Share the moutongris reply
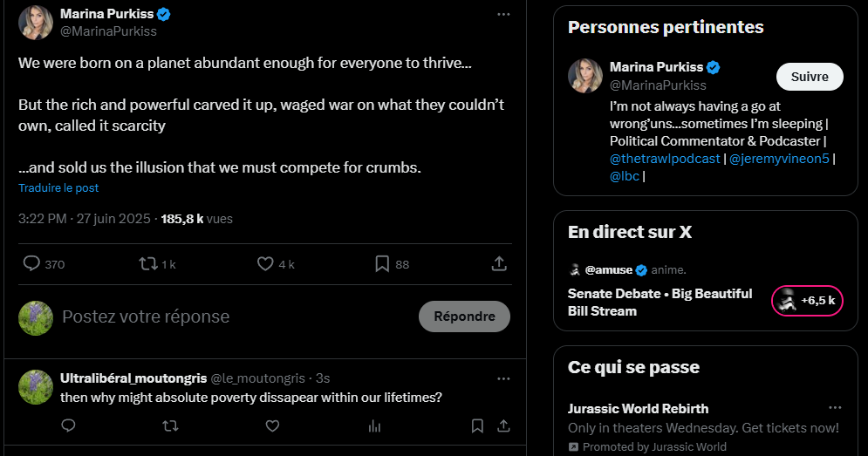The width and height of the screenshot is (868, 456). pos(503,425)
